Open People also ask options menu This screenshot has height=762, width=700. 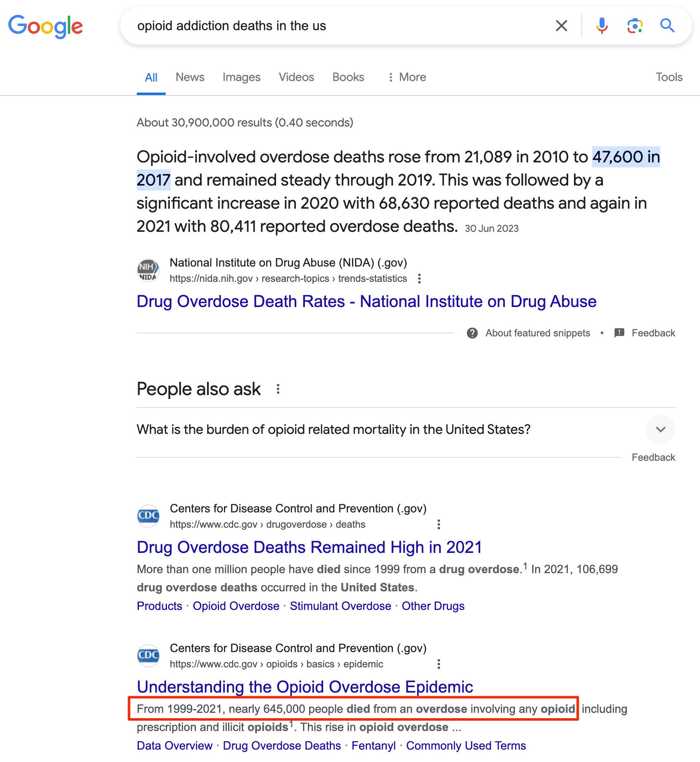coord(278,389)
